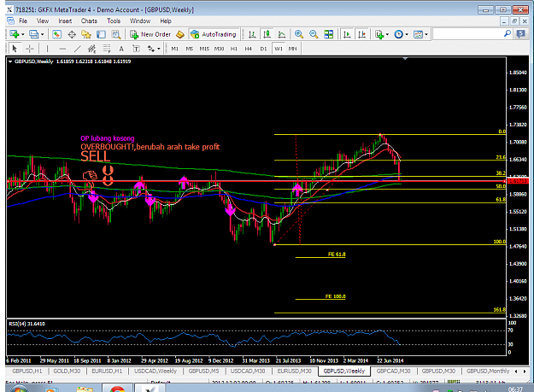Image resolution: width=534 pixels, height=392 pixels.
Task: Toggle the Terminal panel icon
Action: click(101, 34)
